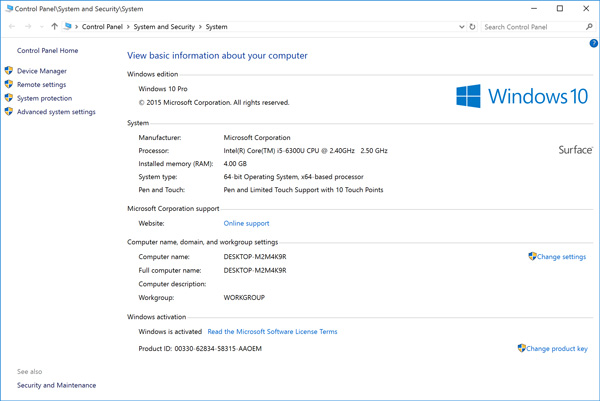Image resolution: width=600 pixels, height=401 pixels.
Task: Select System and Security breadcrumb
Action: (x=164, y=27)
